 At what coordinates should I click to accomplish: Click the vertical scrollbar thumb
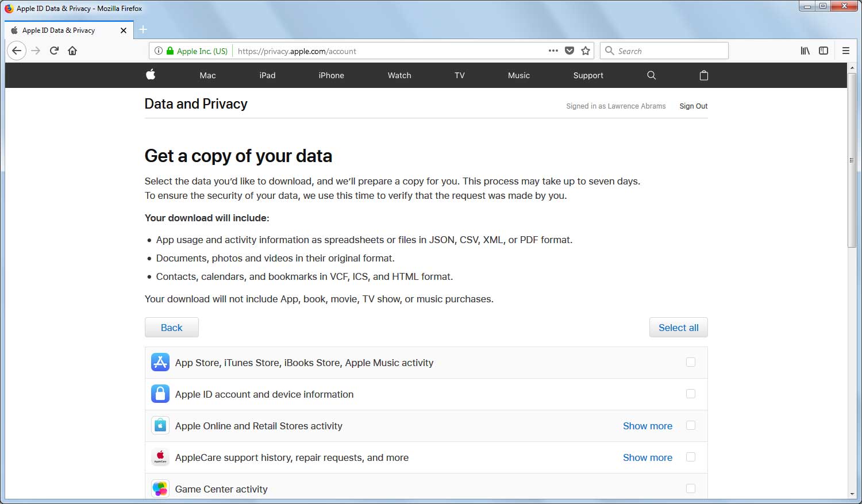(x=852, y=160)
